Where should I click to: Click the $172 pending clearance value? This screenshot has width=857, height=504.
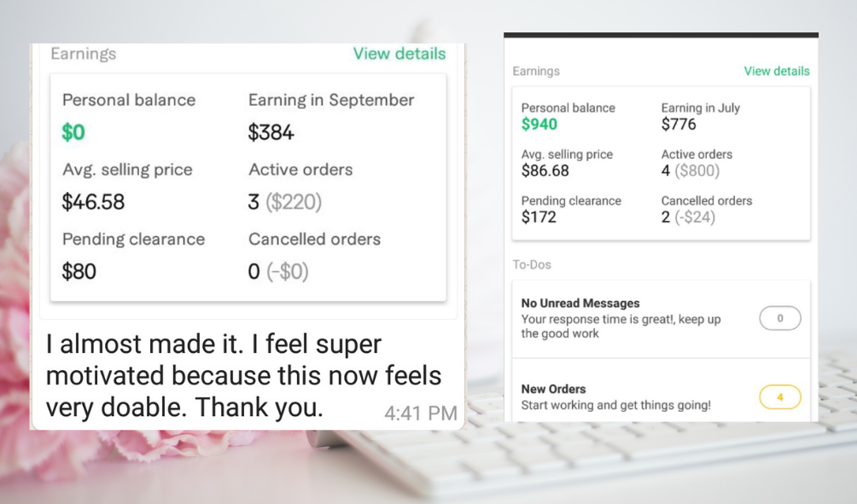pos(539,217)
